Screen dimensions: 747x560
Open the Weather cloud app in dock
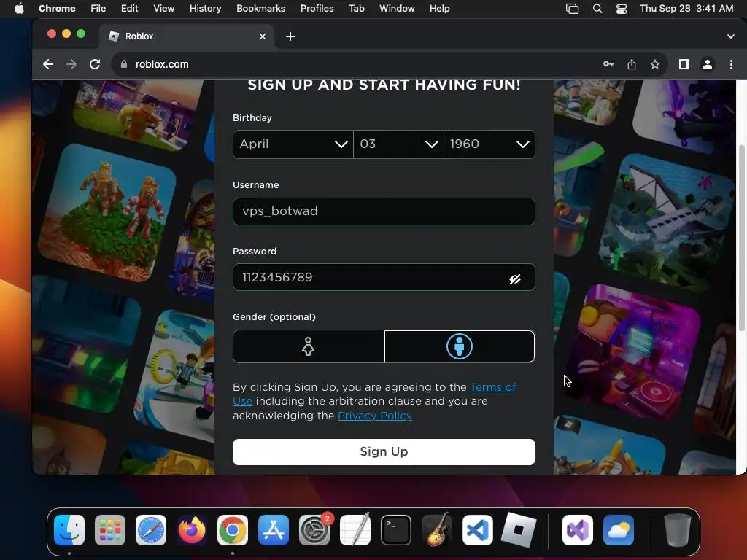click(619, 530)
